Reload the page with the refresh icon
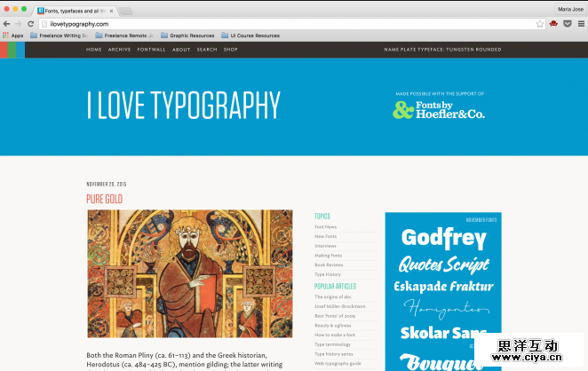Viewport: 588px width, 371px height. point(31,24)
